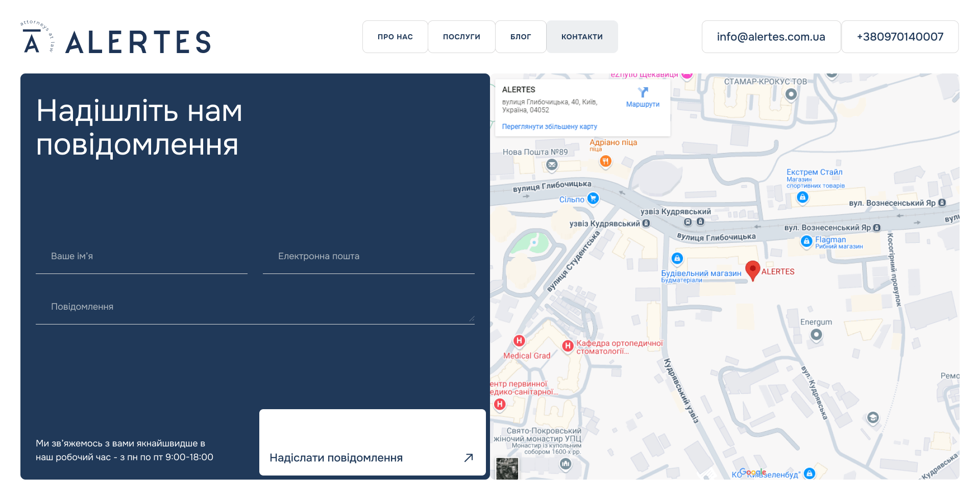Click into the Електронна пошта email field

(369, 257)
